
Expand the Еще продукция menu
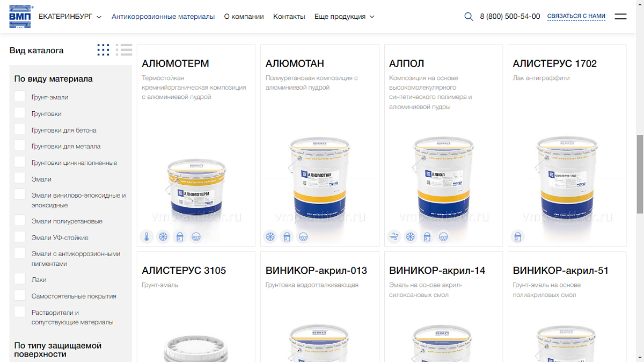[345, 17]
